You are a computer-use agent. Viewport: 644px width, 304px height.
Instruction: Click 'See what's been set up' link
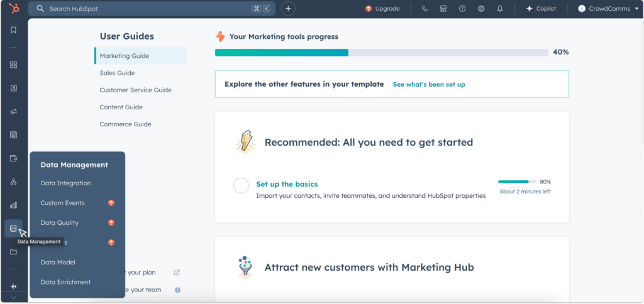click(x=429, y=84)
